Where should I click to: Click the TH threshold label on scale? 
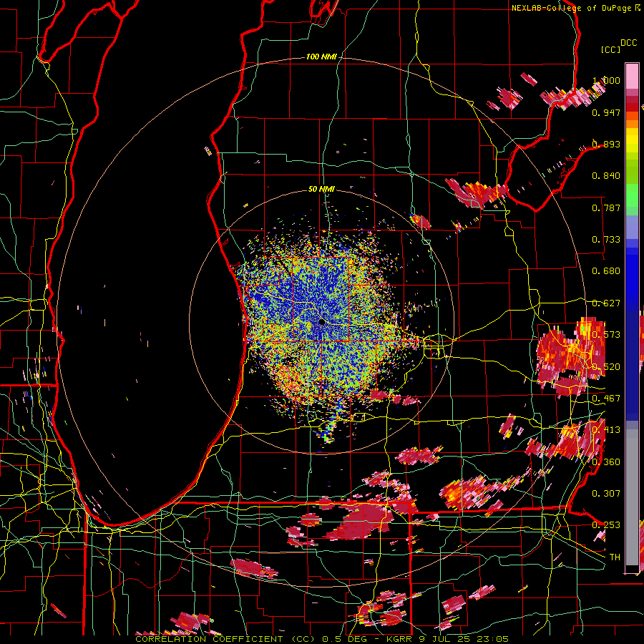615,557
